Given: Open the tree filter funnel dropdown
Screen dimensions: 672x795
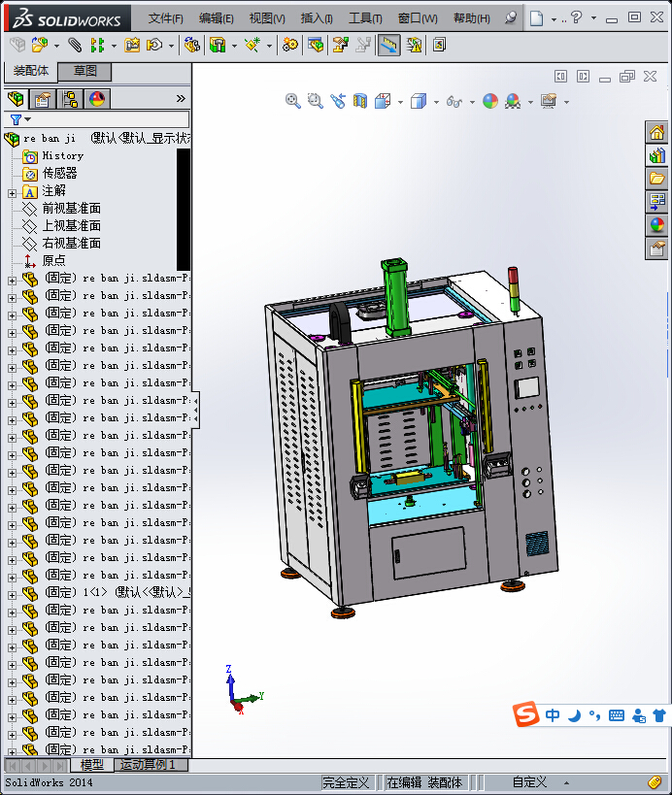Looking at the screenshot, I should pos(20,119).
